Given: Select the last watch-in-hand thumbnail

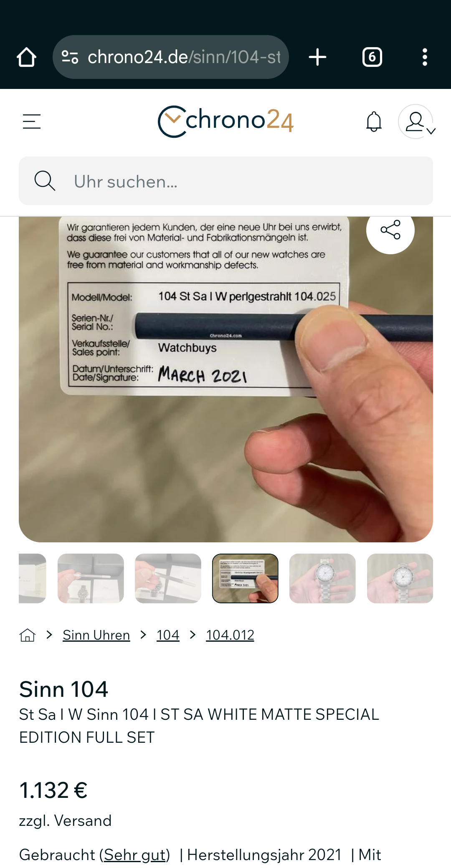Looking at the screenshot, I should point(400,578).
